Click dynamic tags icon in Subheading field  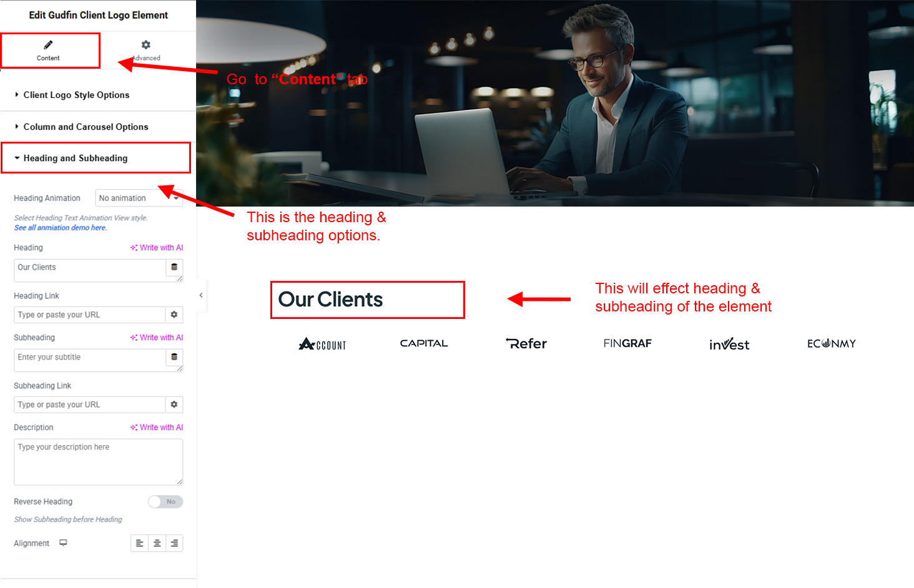tap(174, 357)
